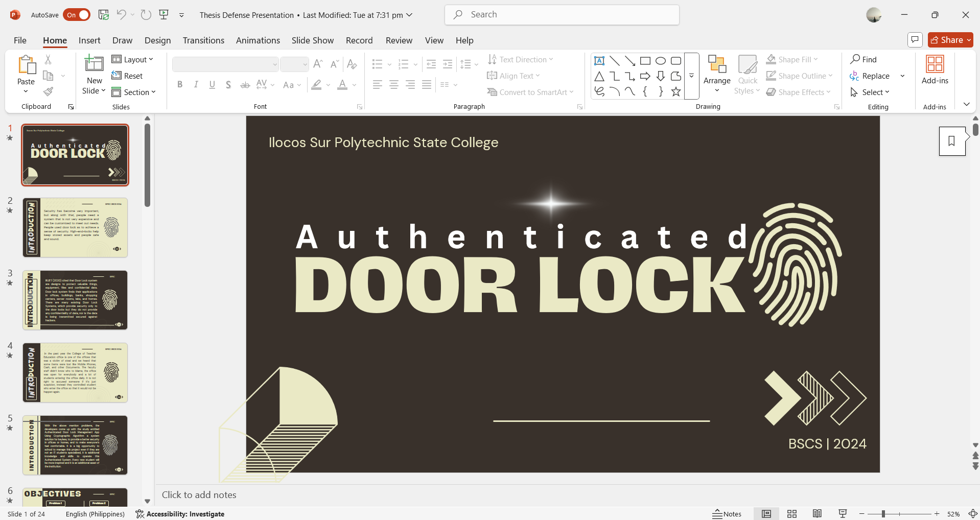Click the Search box
Image resolution: width=980 pixels, height=520 pixels.
562,15
